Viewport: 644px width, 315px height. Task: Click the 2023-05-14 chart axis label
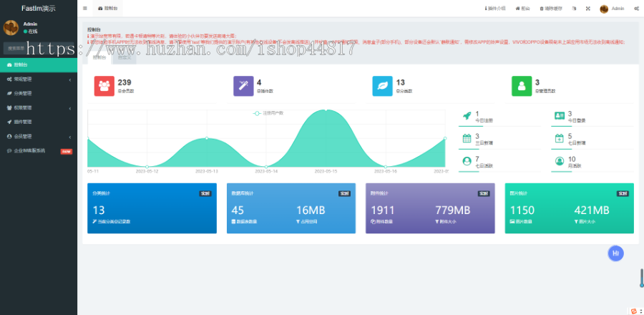(266, 171)
